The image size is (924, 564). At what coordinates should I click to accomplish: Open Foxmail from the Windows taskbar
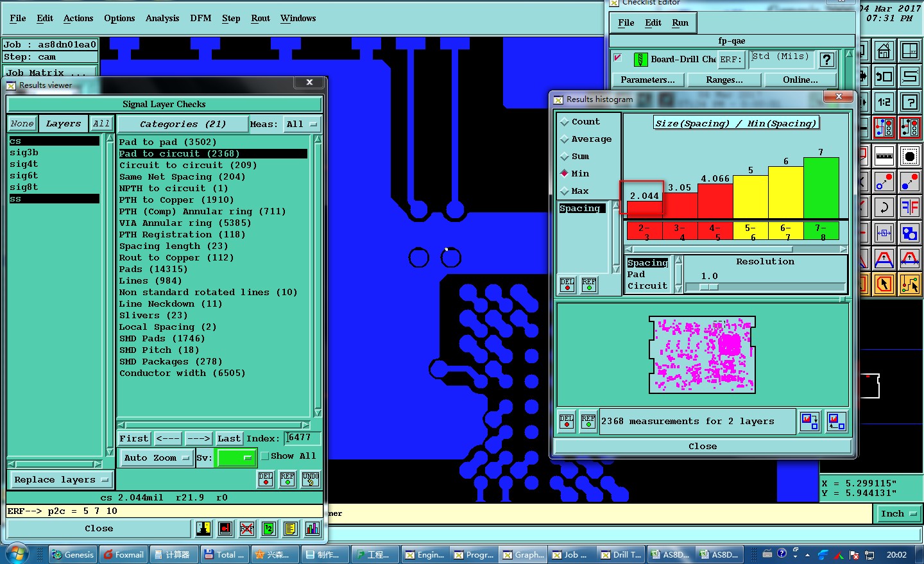pos(123,554)
